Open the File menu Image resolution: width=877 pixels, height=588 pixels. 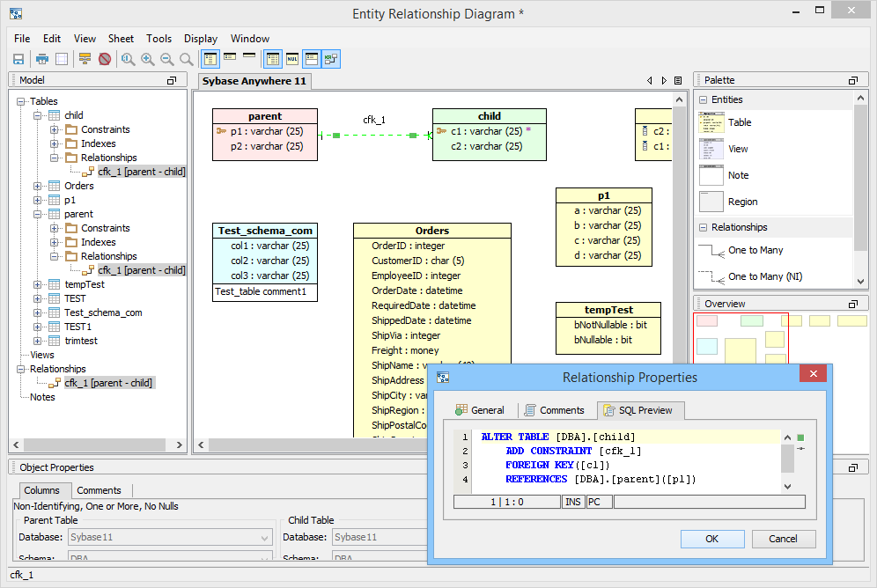coord(22,39)
